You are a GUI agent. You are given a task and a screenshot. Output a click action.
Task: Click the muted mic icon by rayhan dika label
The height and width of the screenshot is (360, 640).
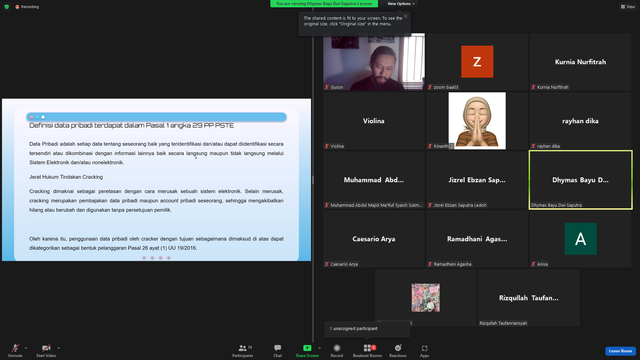click(533, 146)
